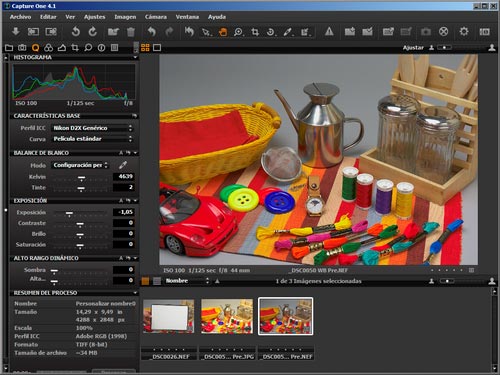Select the zoom magnifier tool in toolbar
Viewport: 500px width, 375px height.
[x=238, y=32]
